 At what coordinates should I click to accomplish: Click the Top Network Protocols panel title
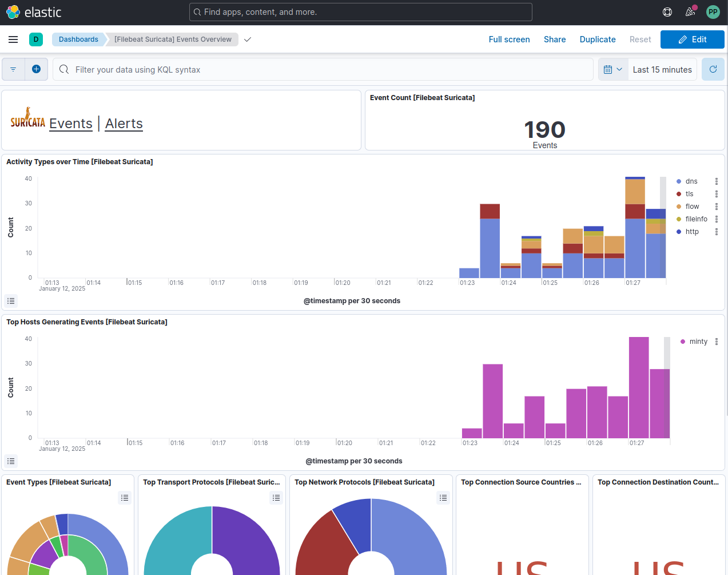(x=365, y=482)
